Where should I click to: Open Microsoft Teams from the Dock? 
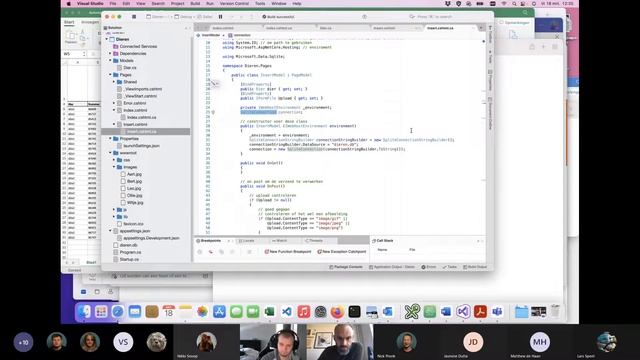pos(497,312)
